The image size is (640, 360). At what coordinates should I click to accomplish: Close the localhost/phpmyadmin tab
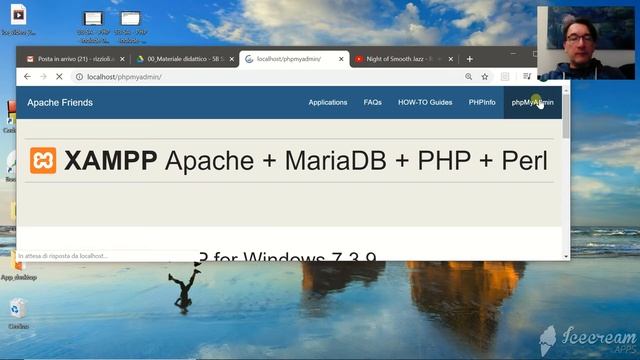tap(341, 59)
